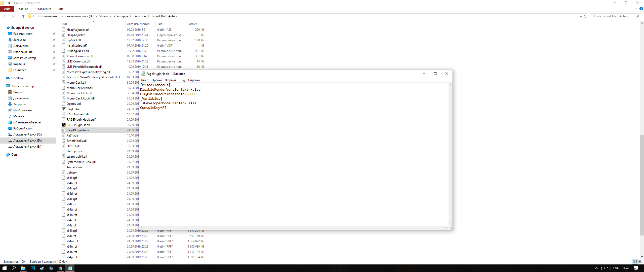Image resolution: width=644 pixels, height=272 pixels.
Task: Select the PlayGTAV executable icon
Action: click(x=64, y=109)
